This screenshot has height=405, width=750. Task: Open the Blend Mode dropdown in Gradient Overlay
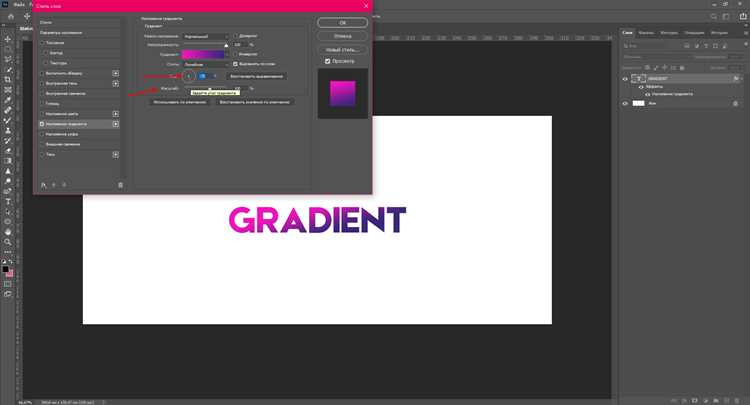click(206, 36)
